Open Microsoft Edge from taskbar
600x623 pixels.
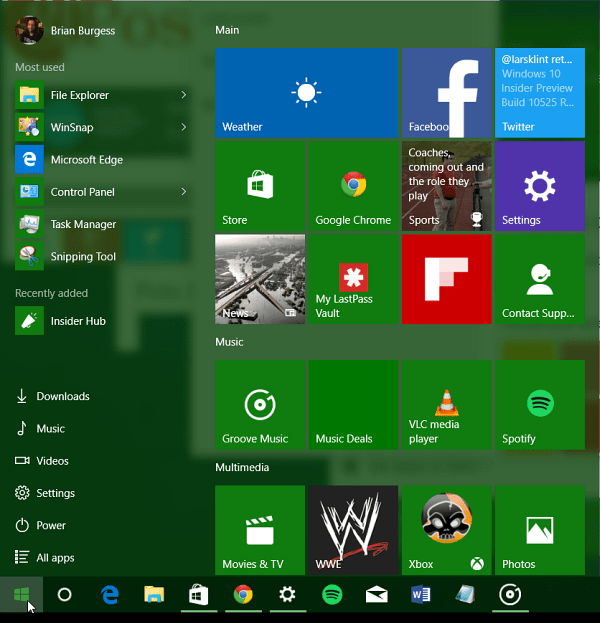pyautogui.click(x=110, y=595)
